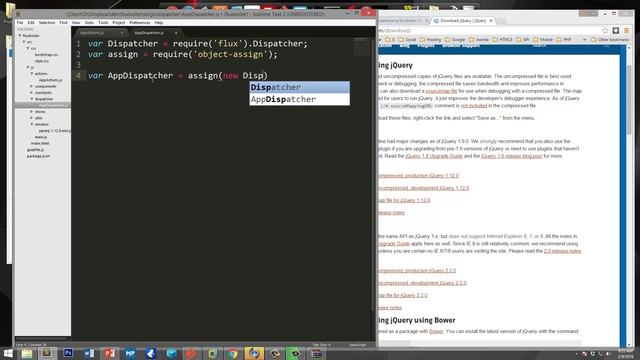Image resolution: width=640 pixels, height=360 pixels.
Task: Open the jQuery 1.9 Upgrade Guide link
Action: 434,156
